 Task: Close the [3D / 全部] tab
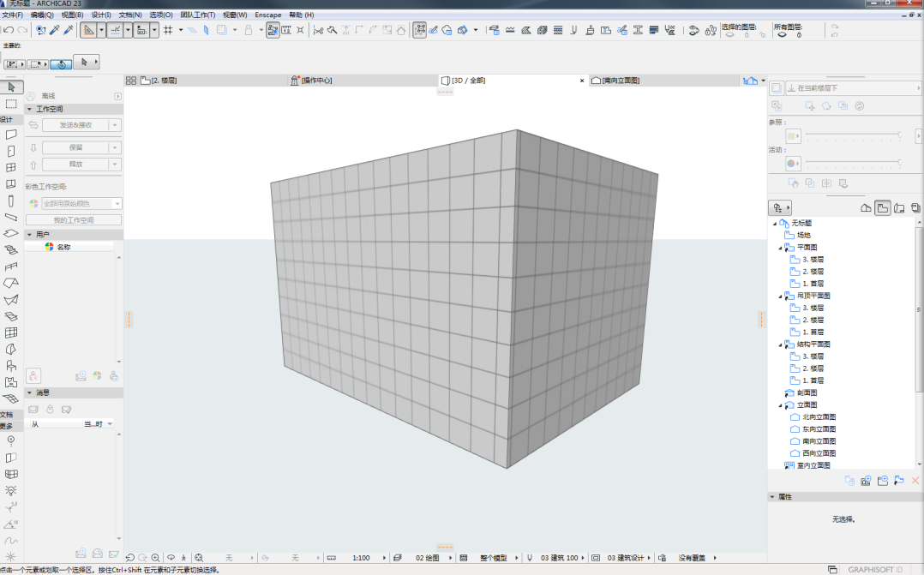pos(582,81)
